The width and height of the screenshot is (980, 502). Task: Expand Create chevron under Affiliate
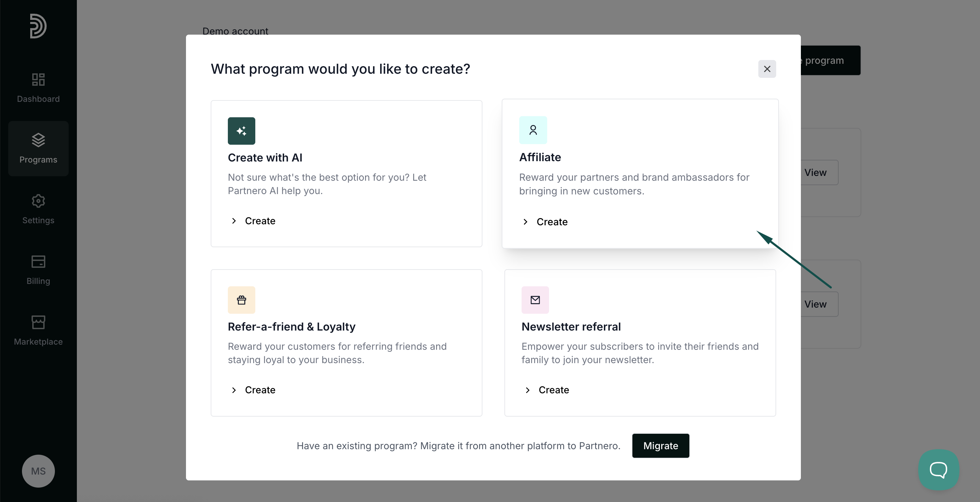pyautogui.click(x=525, y=222)
